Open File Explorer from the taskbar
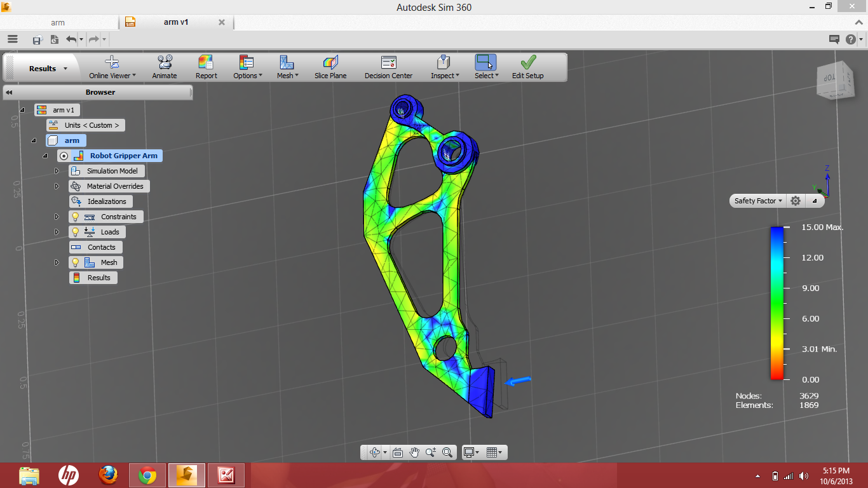Viewport: 868px width, 488px height. click(x=29, y=475)
